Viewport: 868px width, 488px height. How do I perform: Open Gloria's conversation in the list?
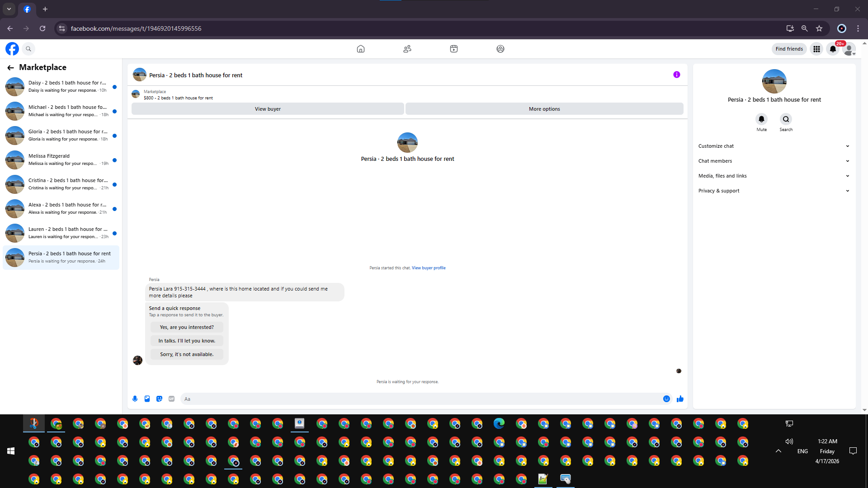[x=61, y=135]
